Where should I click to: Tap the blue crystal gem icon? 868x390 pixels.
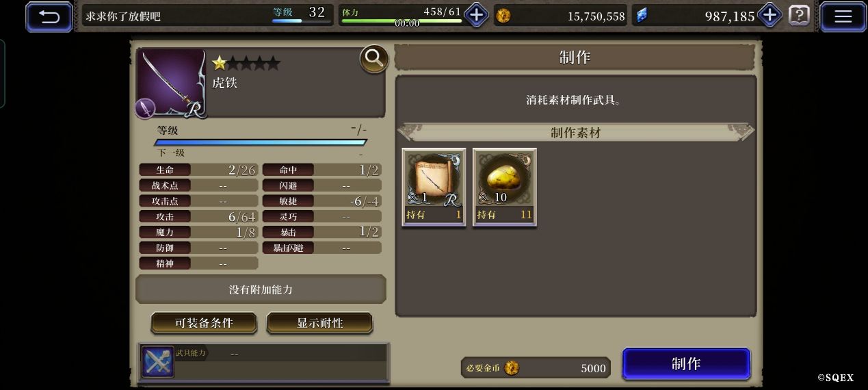(642, 16)
